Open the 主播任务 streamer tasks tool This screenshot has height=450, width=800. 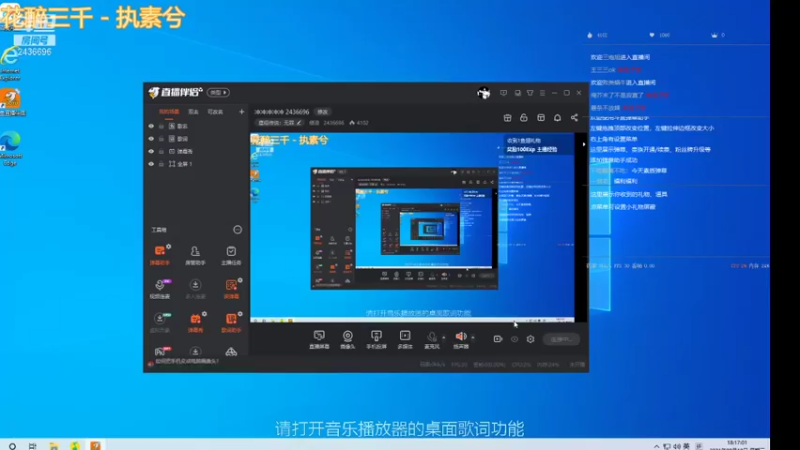pyautogui.click(x=231, y=255)
